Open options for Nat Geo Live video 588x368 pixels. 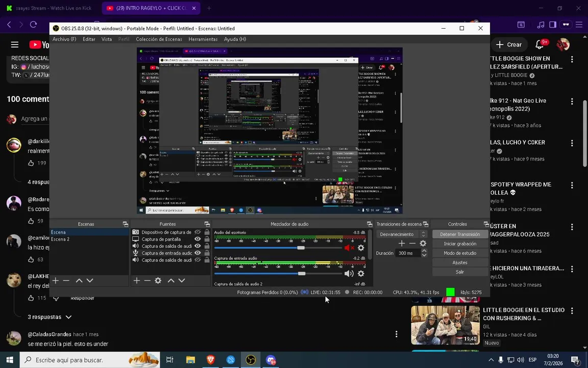[x=572, y=101]
